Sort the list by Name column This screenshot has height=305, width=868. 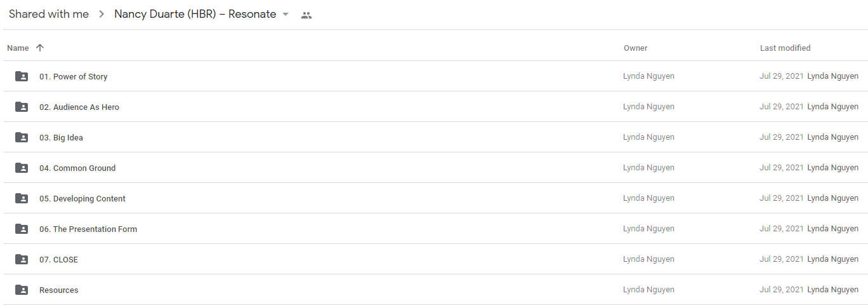tap(18, 48)
